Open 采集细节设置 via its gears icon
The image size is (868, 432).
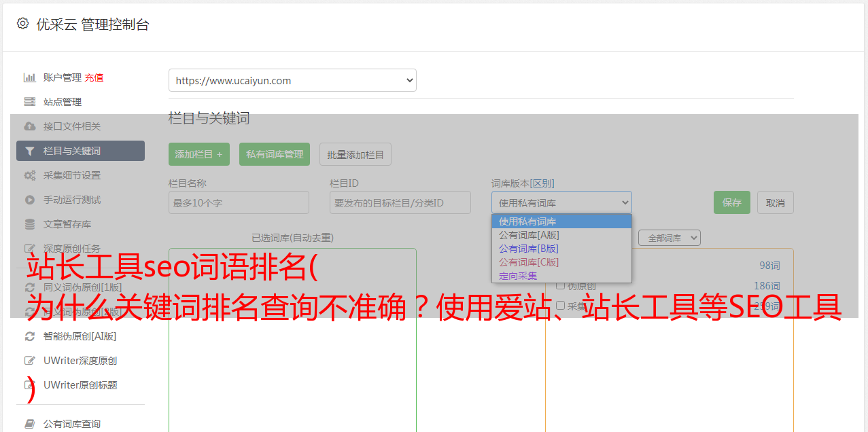tap(29, 175)
